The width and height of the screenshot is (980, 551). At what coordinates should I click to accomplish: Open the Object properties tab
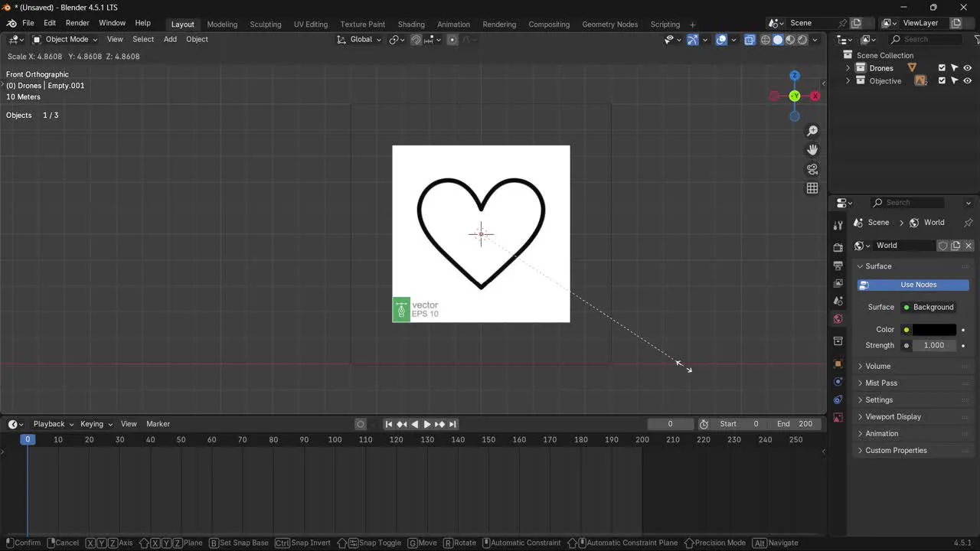838,364
